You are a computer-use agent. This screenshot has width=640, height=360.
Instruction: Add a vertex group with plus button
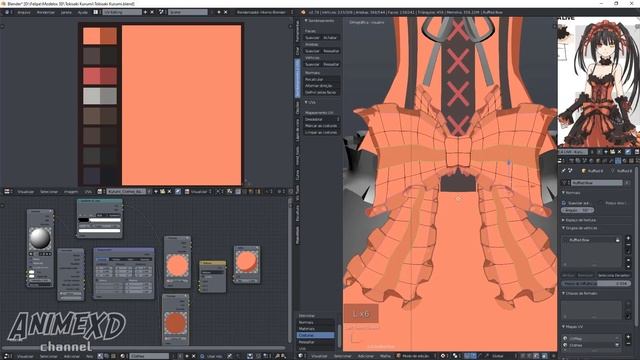[628, 239]
